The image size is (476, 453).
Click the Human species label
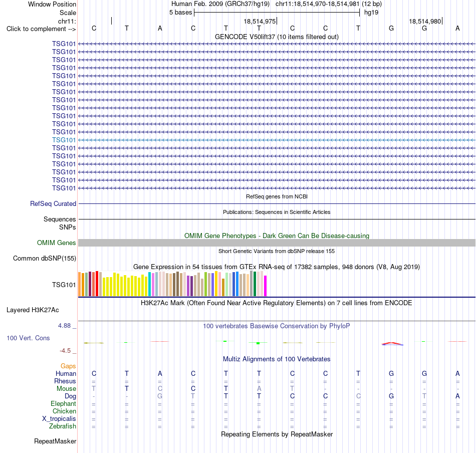coord(66,373)
